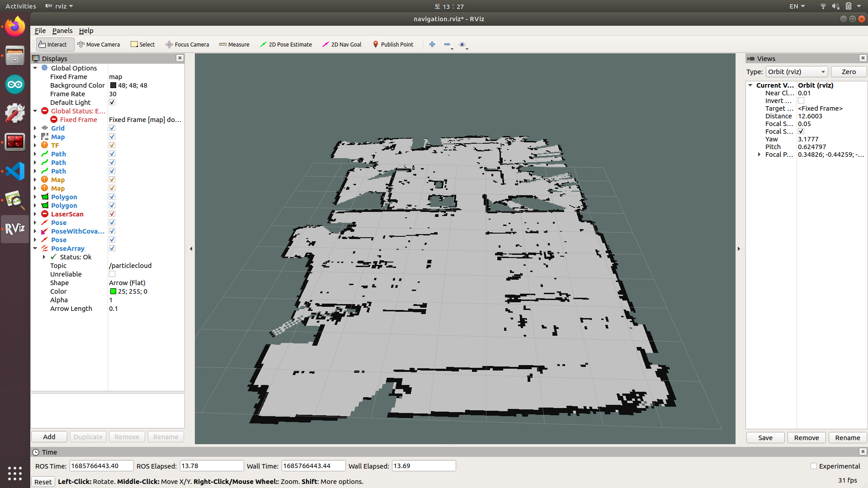Click the Add display button
Image resolution: width=868 pixels, height=488 pixels.
[49, 437]
